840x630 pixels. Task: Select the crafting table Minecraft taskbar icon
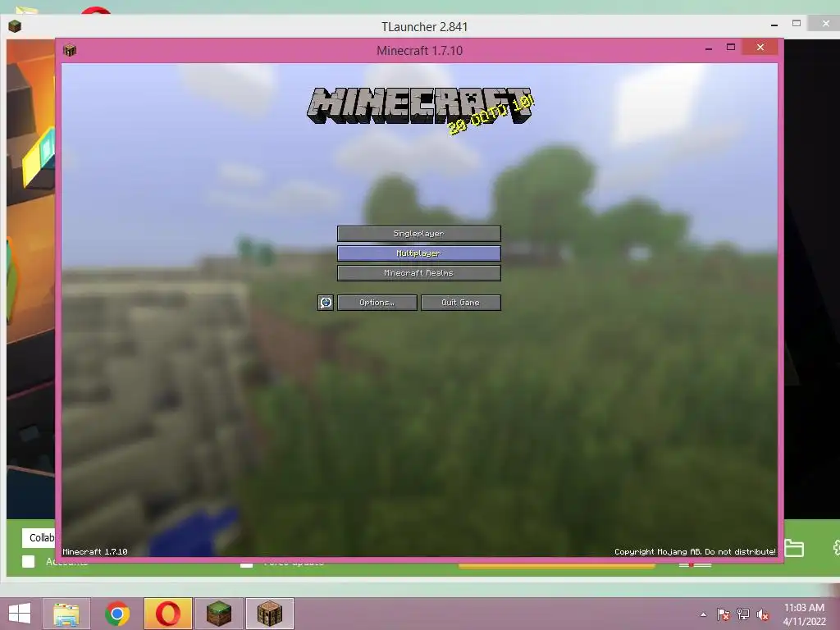270,614
